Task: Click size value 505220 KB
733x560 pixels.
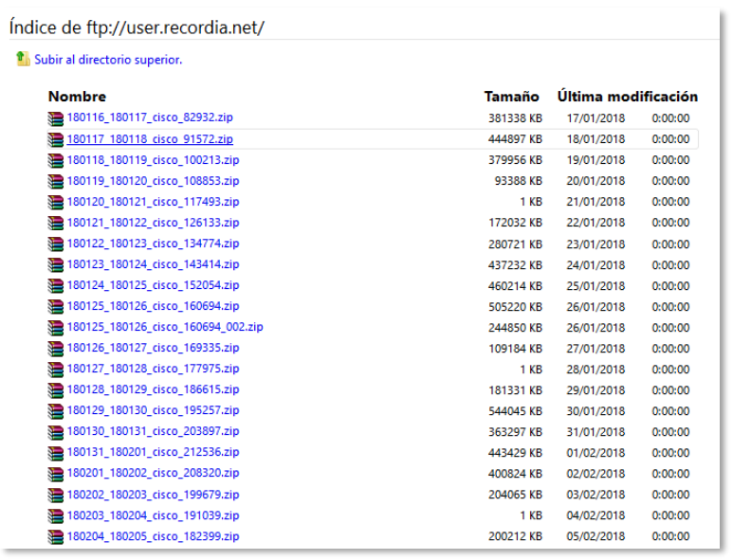Action: [x=515, y=307]
